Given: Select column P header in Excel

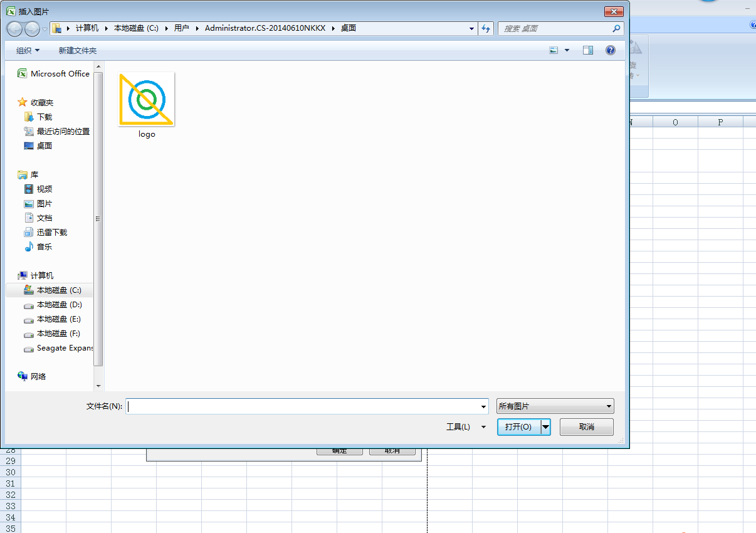Looking at the screenshot, I should tap(720, 122).
